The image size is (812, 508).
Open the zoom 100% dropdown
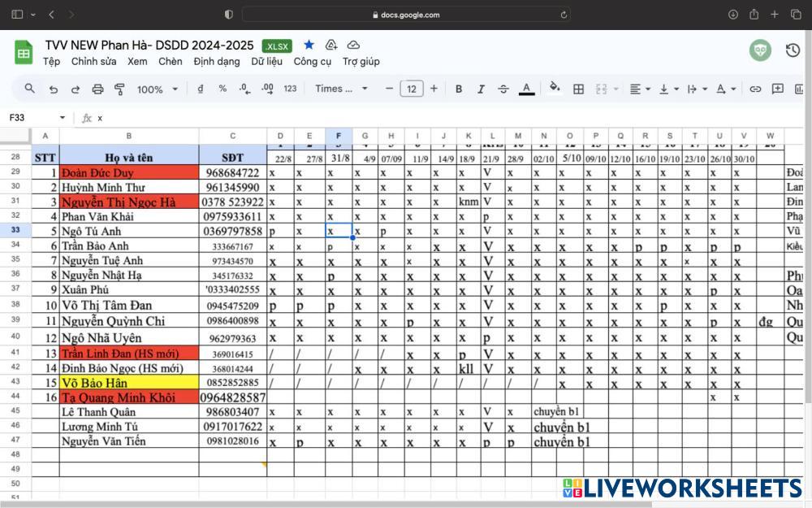157,89
